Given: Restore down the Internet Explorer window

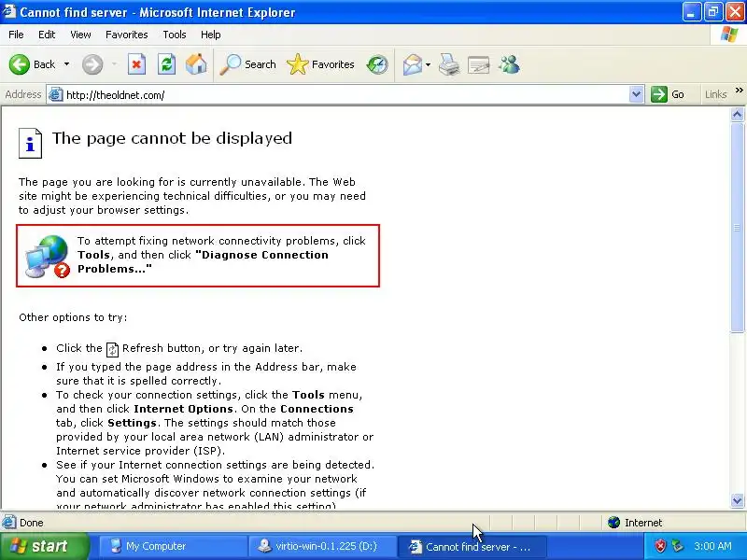Looking at the screenshot, I should pos(712,12).
